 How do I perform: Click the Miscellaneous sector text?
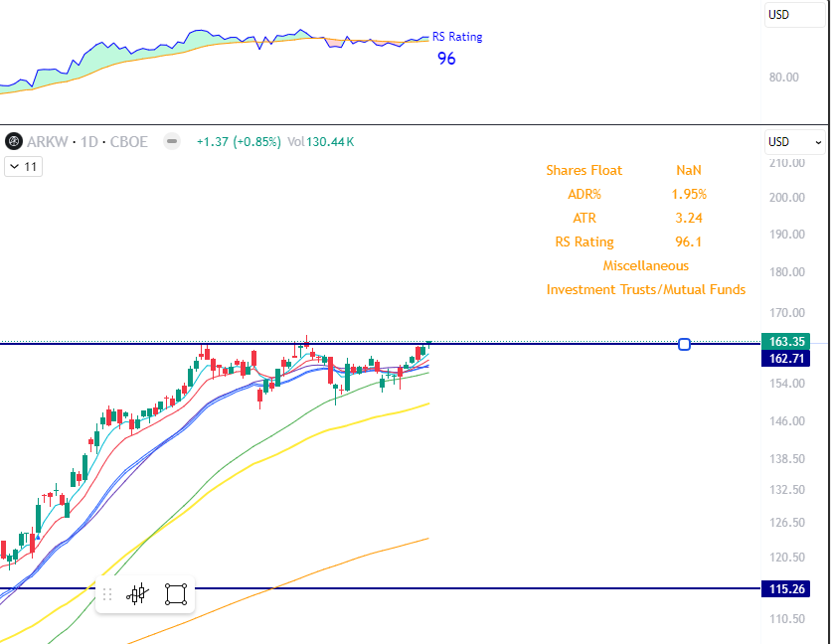[645, 265]
